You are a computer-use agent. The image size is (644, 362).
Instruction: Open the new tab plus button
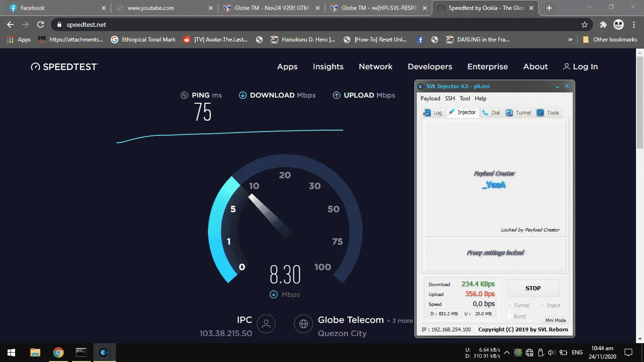(549, 8)
